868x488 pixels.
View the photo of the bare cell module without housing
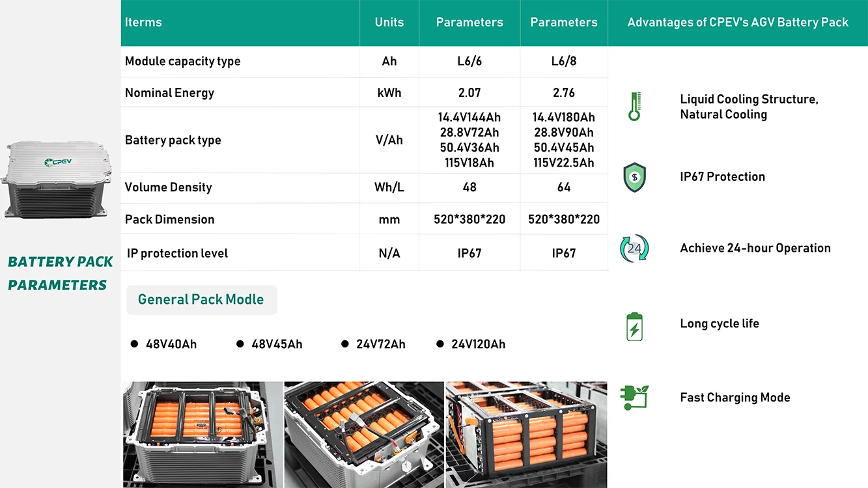pyautogui.click(x=526, y=435)
